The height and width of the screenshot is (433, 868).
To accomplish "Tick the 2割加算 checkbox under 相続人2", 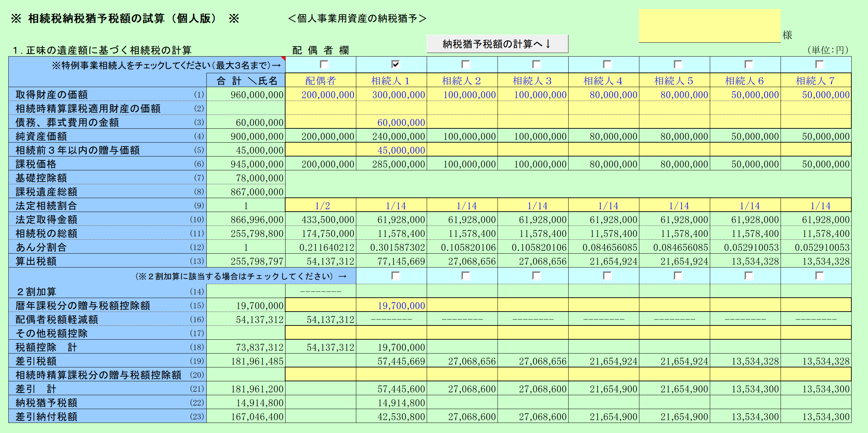I will 466,276.
